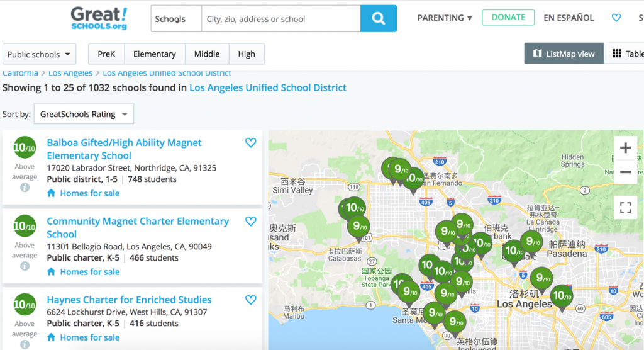Open Homes for sale under Community Magnet
Screen dimensions: 644x350
coord(89,272)
